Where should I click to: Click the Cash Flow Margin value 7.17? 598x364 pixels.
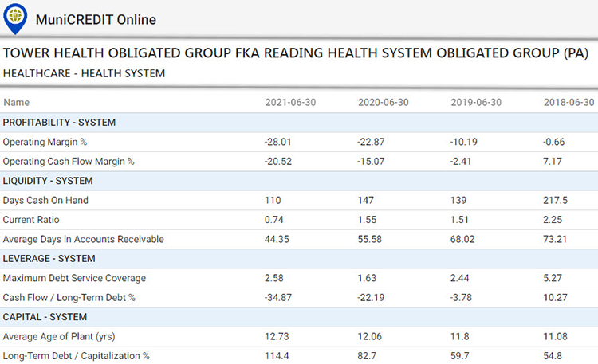(553, 161)
